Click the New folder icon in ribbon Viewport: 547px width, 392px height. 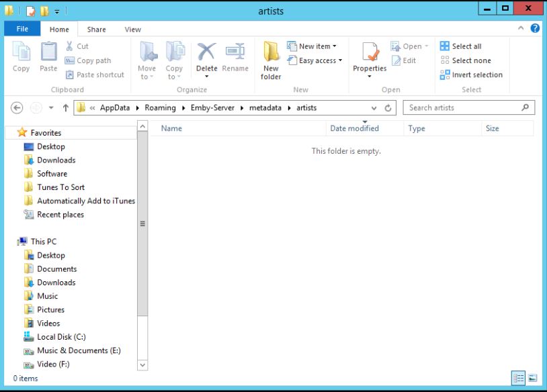click(x=271, y=59)
